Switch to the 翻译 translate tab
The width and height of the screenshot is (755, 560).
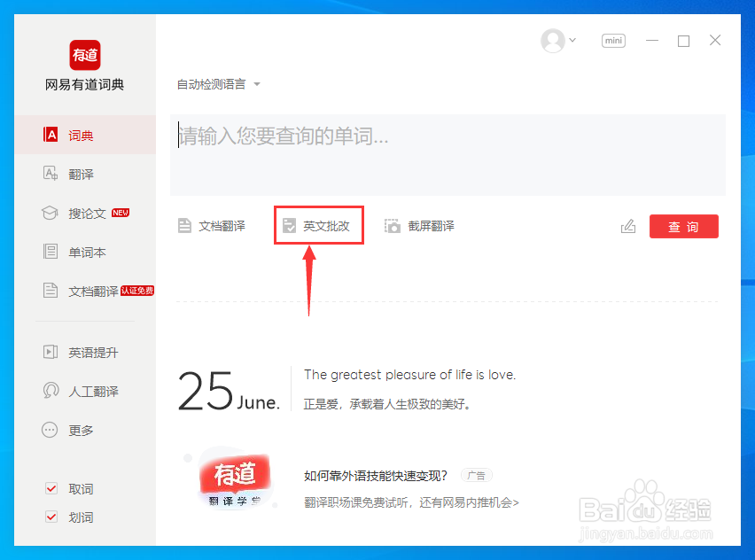[x=85, y=174]
